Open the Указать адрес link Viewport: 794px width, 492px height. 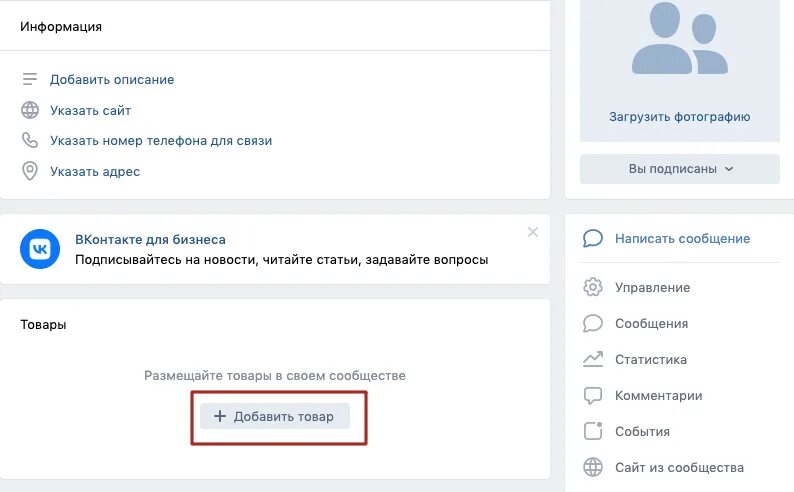pyautogui.click(x=95, y=172)
